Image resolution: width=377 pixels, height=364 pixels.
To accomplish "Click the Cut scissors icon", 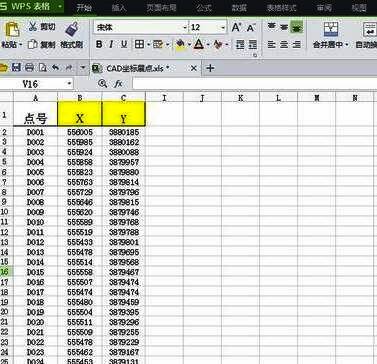I will point(33,27).
